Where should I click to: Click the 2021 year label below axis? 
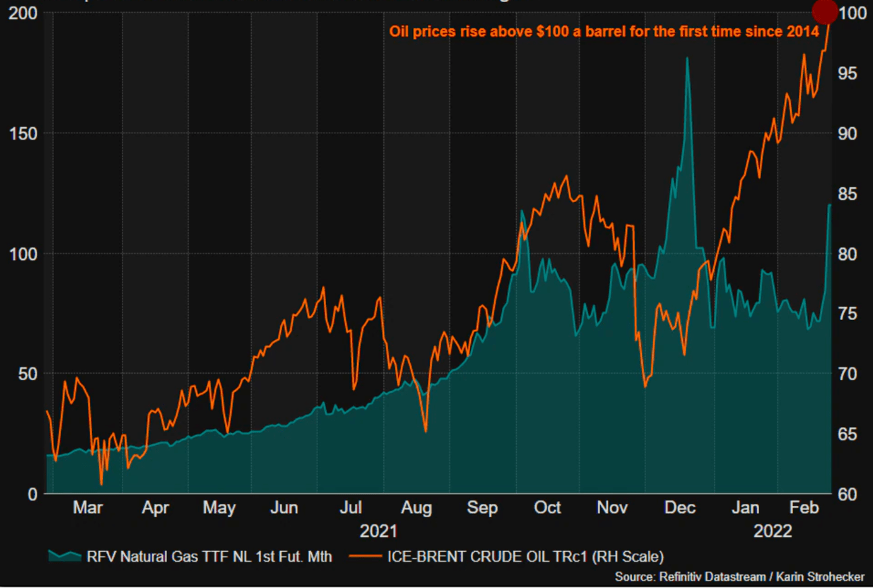[x=379, y=531]
